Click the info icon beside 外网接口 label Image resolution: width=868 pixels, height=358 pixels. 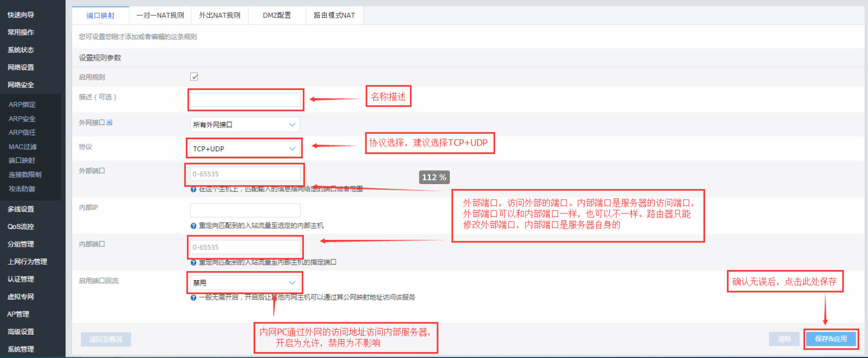(109, 123)
